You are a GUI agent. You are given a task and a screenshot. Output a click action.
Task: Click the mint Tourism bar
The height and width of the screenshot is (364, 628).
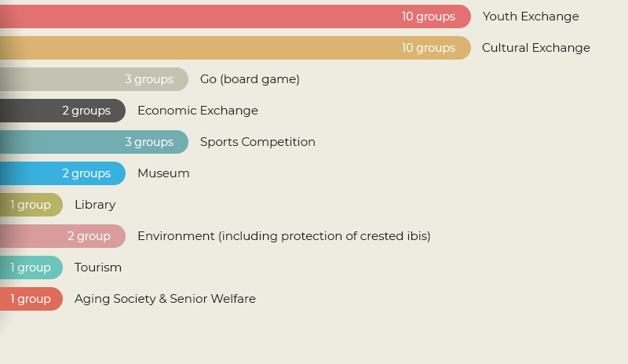pos(31,268)
